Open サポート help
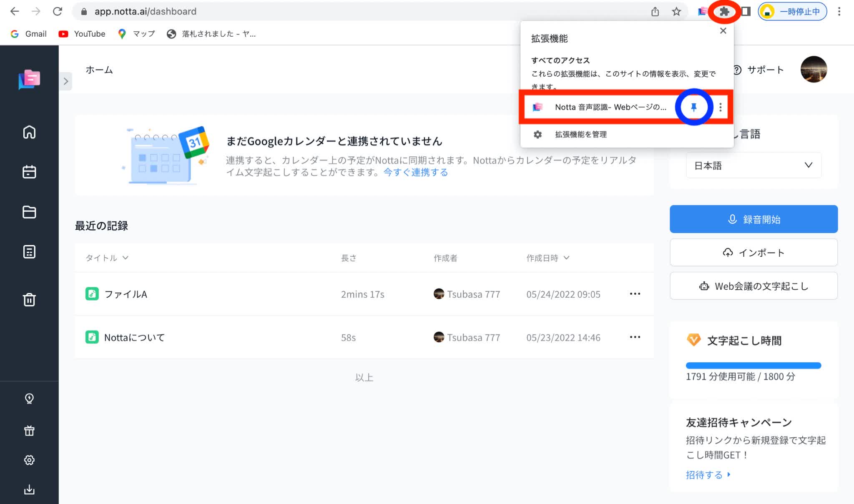Viewport: 854px width, 504px height. (x=759, y=70)
